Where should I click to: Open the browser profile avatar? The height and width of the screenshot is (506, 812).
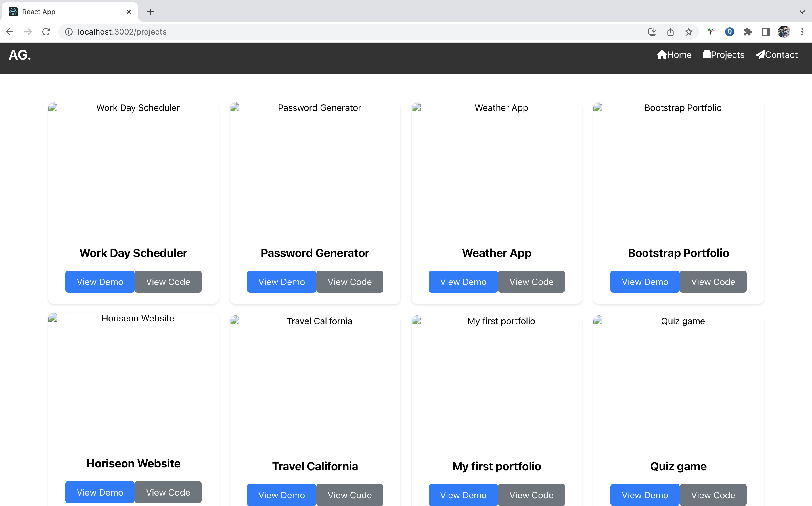784,32
